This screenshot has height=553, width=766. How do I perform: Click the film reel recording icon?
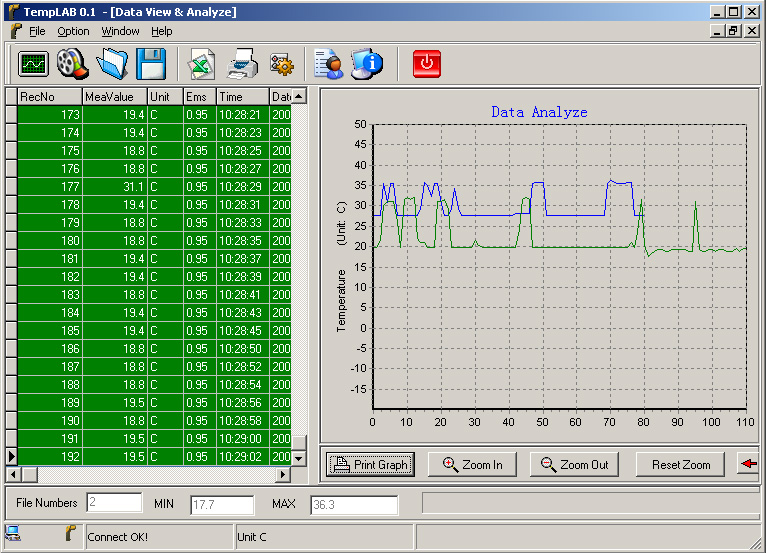(73, 64)
